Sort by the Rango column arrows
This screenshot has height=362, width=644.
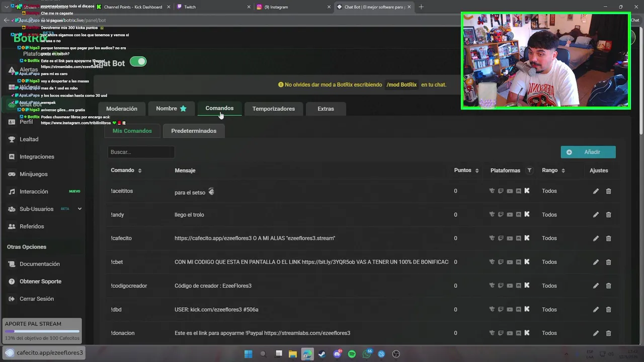point(563,170)
